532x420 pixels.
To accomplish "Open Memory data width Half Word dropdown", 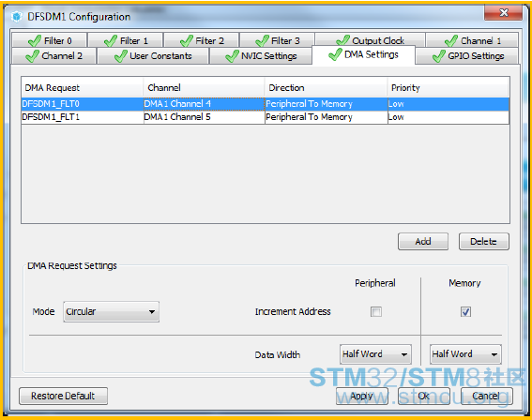I will coord(465,354).
